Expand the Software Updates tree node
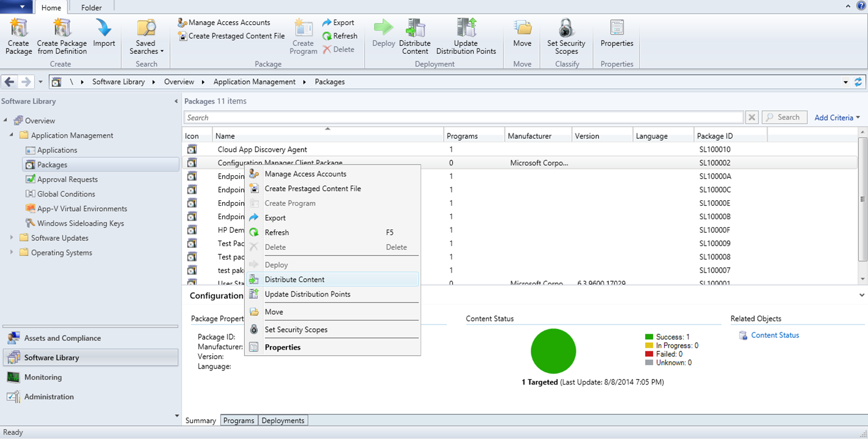Screen dimensions: 868x439 12,238
